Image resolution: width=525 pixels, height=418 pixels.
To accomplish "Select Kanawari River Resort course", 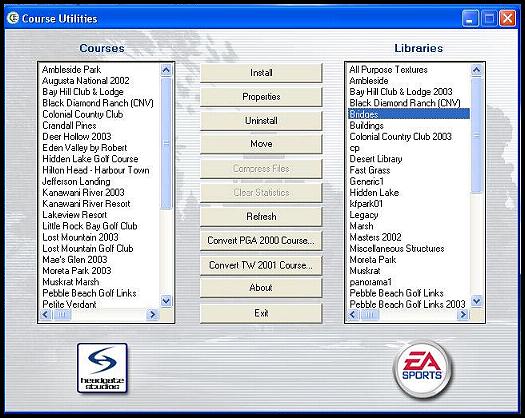I will 86,204.
